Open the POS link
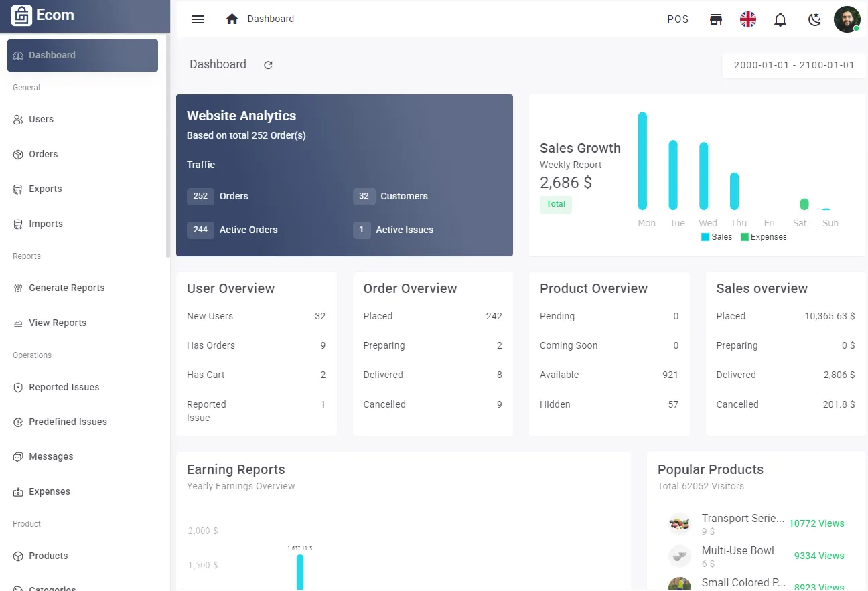Viewport: 868px width, 591px height. tap(678, 19)
